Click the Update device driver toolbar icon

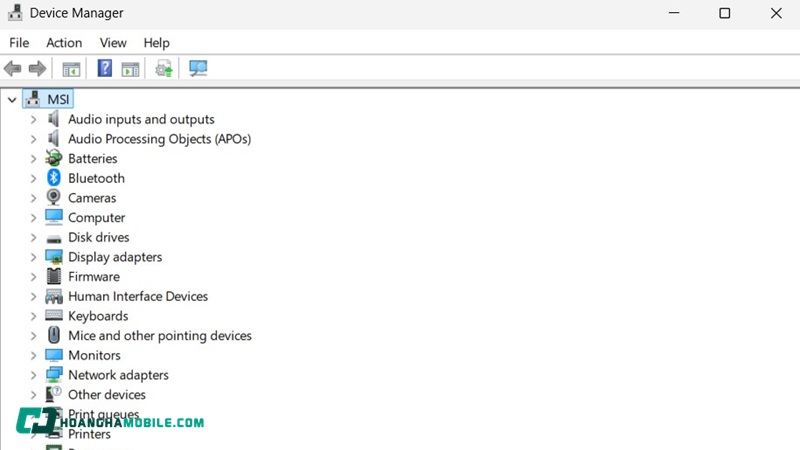pos(164,68)
